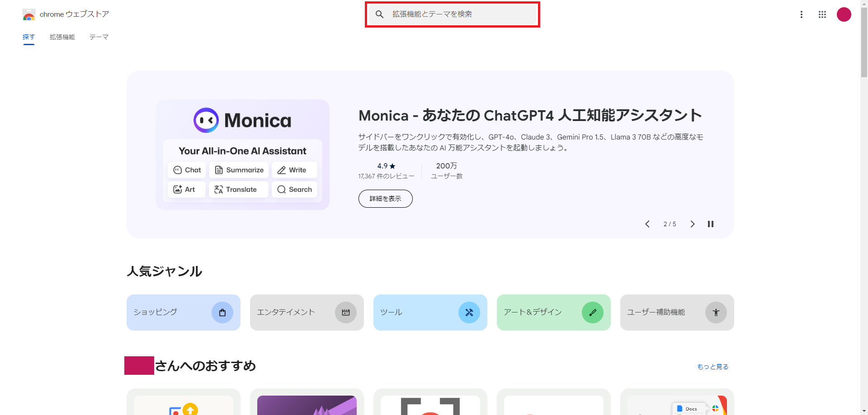
Task: Click the 4.9 star rating text
Action: point(387,166)
